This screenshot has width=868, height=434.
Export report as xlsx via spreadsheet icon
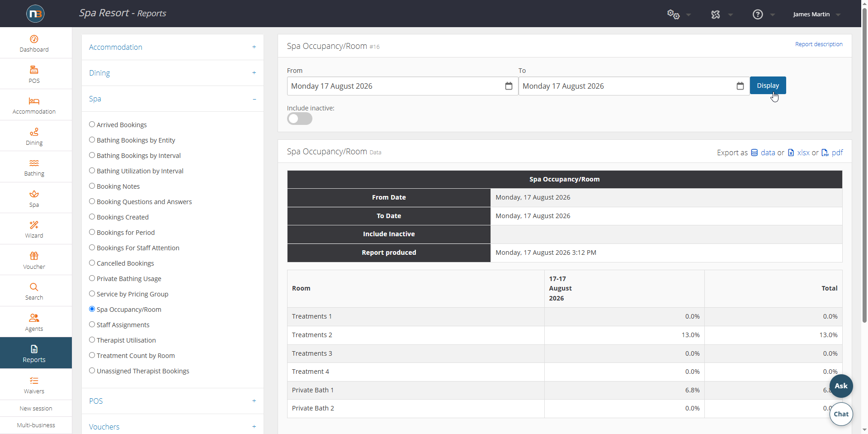pyautogui.click(x=791, y=153)
